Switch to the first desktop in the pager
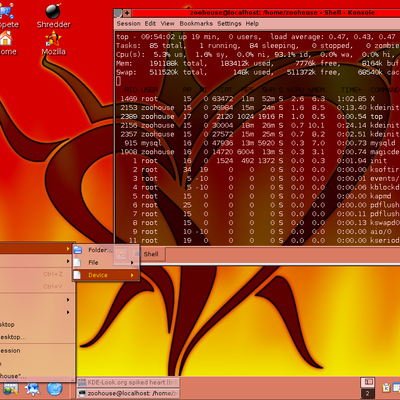Screen dimensions: 400x400 [367, 382]
